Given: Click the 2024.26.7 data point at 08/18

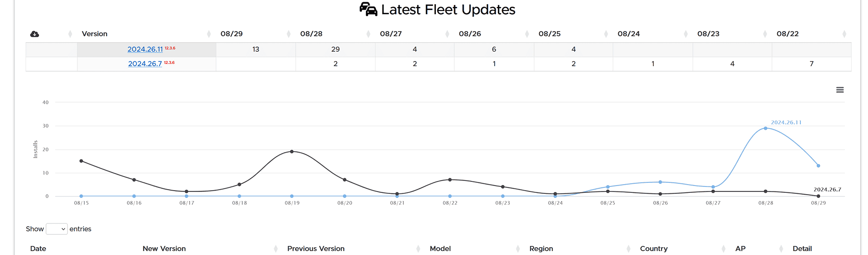Looking at the screenshot, I should 239,185.
